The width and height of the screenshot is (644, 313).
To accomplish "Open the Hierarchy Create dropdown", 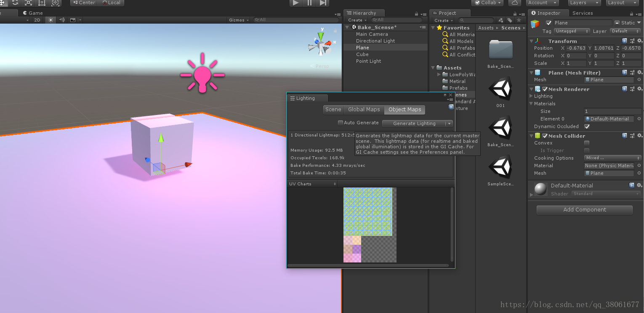I will click(x=357, y=20).
